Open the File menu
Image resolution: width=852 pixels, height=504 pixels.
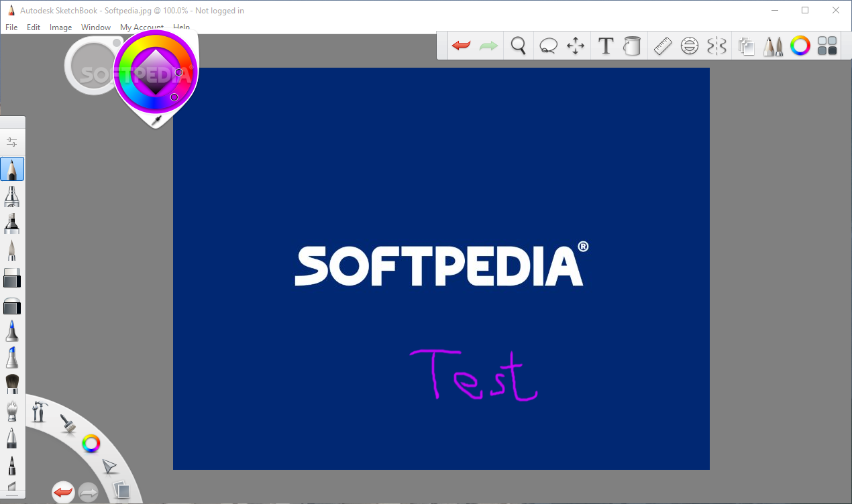pyautogui.click(x=11, y=27)
